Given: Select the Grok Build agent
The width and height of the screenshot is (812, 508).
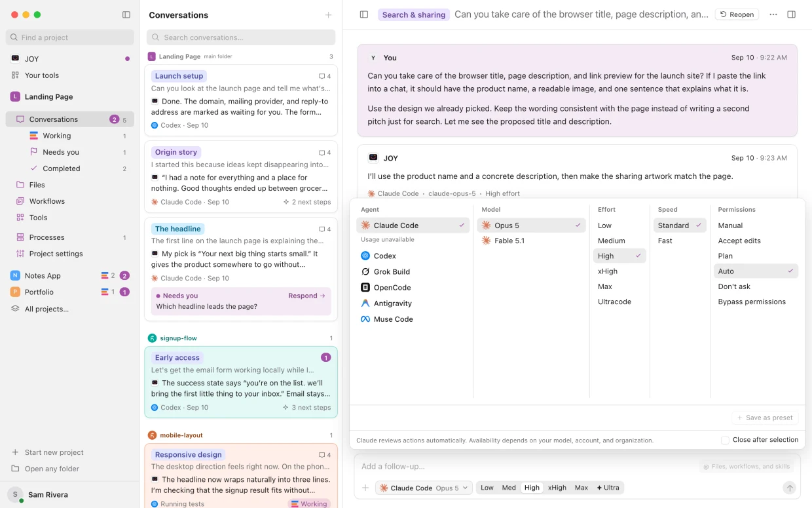Looking at the screenshot, I should tap(413, 271).
